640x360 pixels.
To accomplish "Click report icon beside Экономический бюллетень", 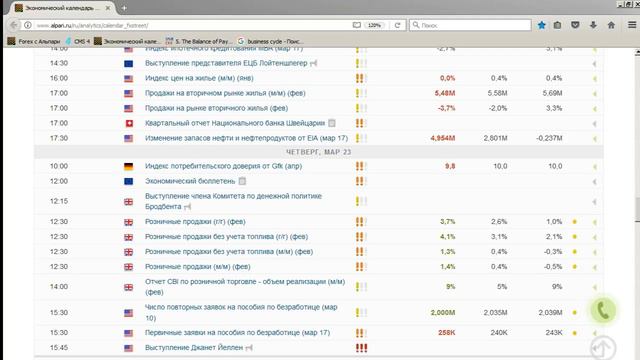I will point(242,181).
